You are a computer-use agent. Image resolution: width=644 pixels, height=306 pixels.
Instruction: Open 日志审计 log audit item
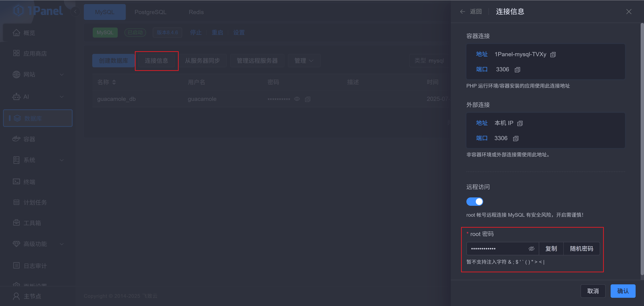tap(38, 266)
